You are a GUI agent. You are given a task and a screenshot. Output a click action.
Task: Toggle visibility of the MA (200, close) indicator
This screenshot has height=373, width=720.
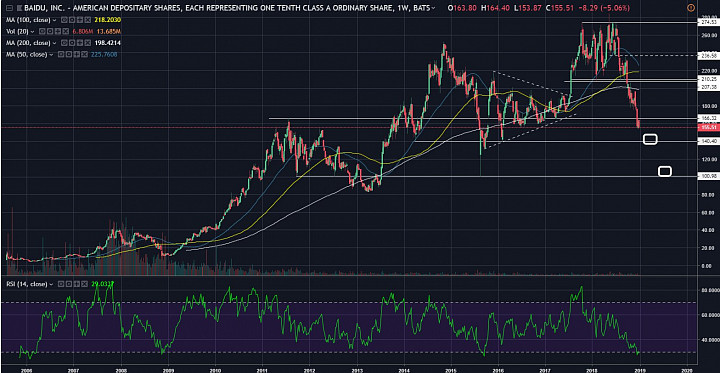tap(64, 43)
